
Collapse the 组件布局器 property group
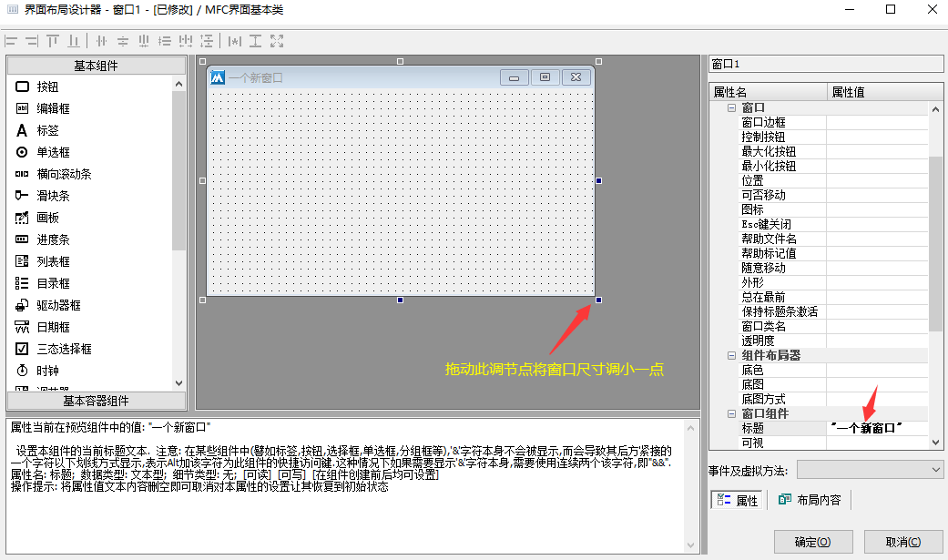click(x=730, y=355)
